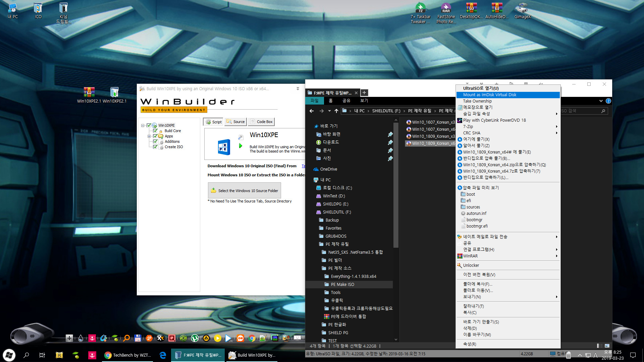Run the Win10XPE build with green play arrow
The height and width of the screenshot is (362, 644).
pyautogui.click(x=240, y=146)
